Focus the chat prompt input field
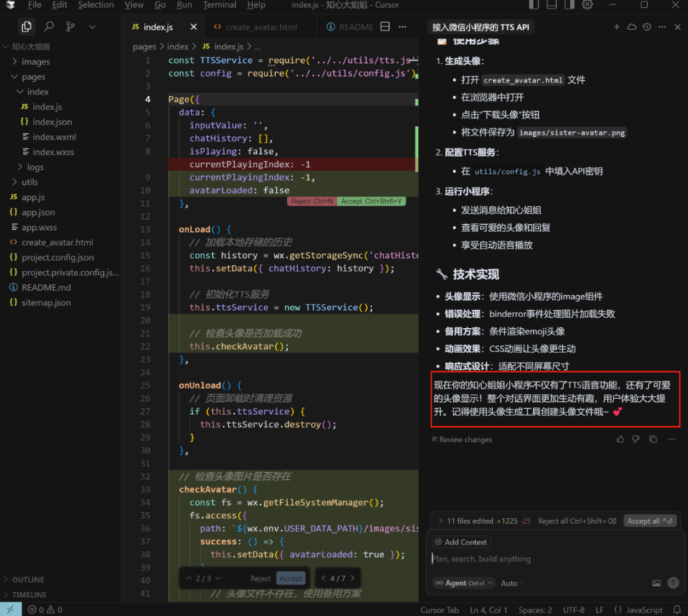This screenshot has height=616, width=688. [555, 559]
